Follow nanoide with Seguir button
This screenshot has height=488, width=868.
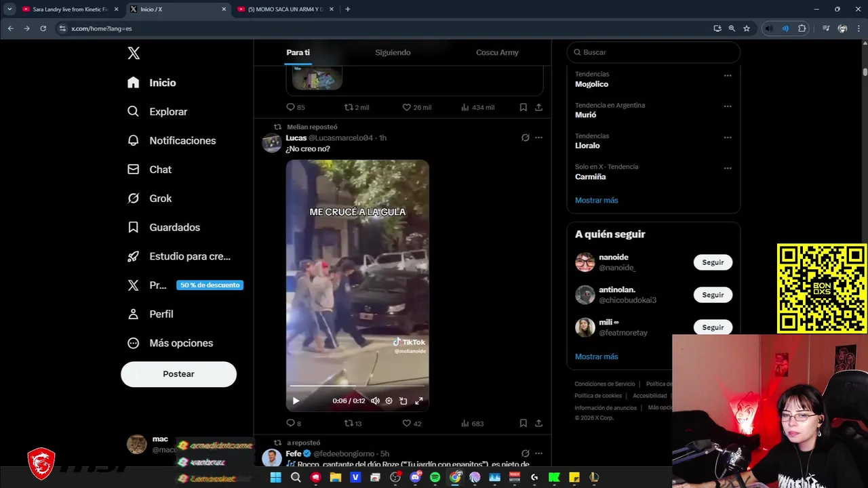(713, 262)
